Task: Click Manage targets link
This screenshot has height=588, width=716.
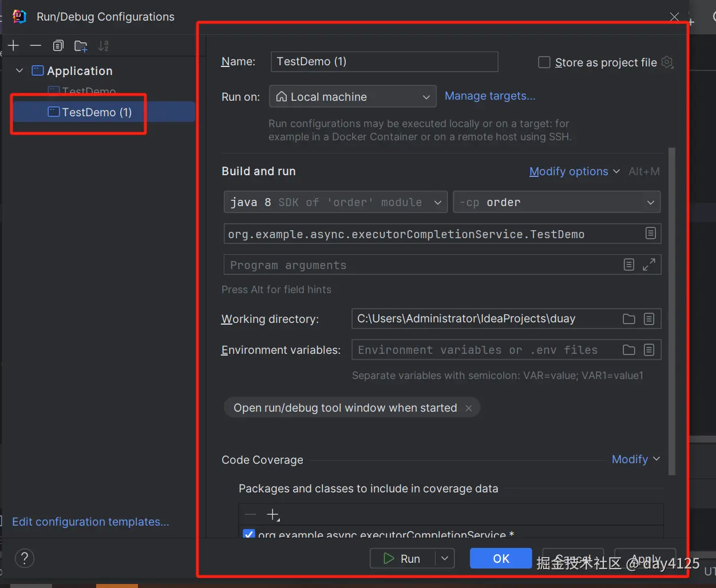Action: (490, 96)
